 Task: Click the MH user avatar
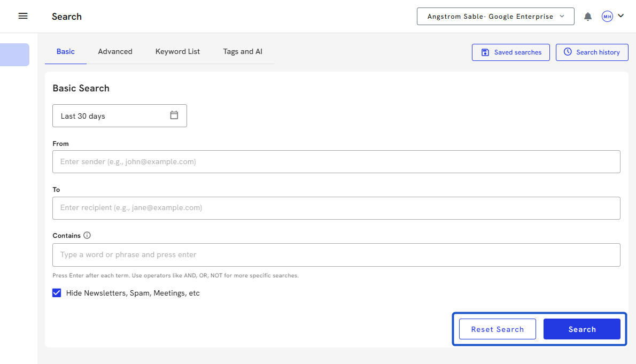[607, 17]
